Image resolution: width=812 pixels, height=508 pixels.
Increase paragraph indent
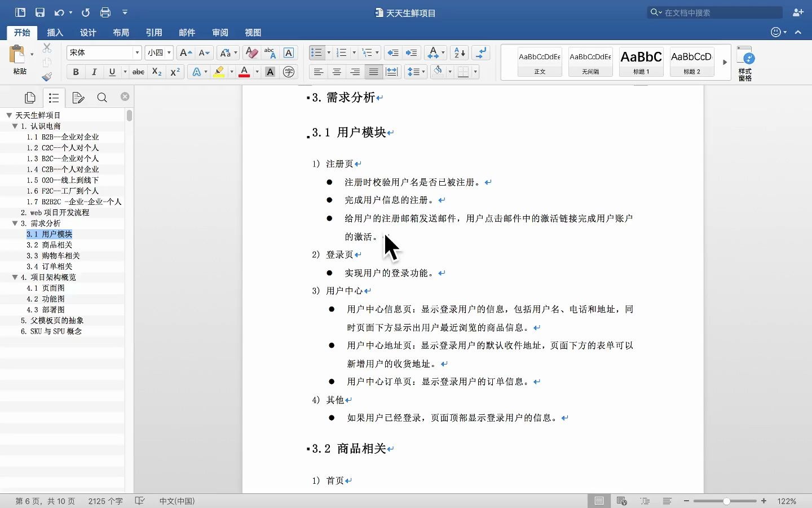(412, 53)
